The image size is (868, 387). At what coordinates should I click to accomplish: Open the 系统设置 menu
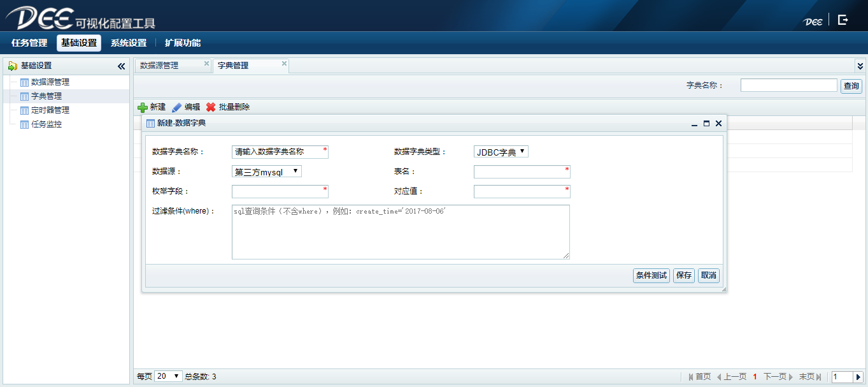[x=129, y=43]
